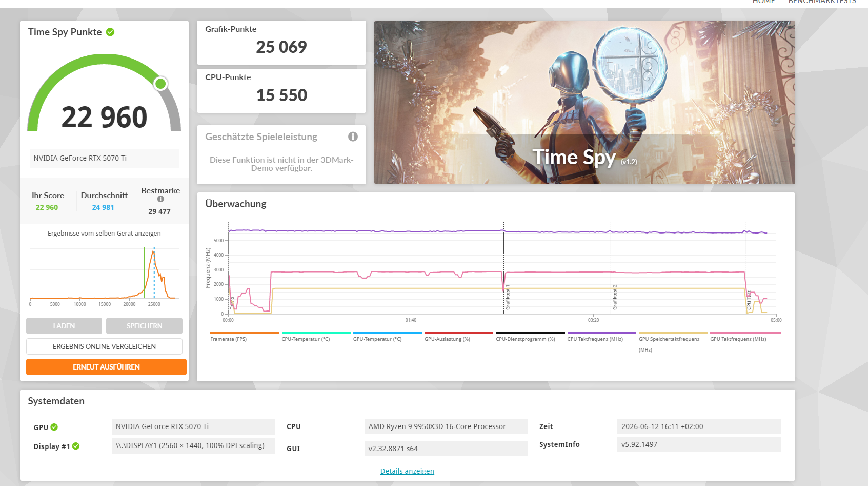Click the SPEICHERN button

click(144, 326)
